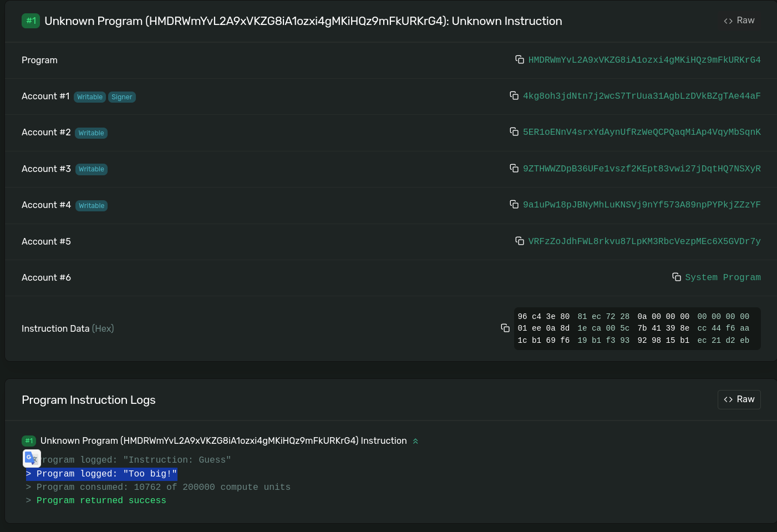This screenshot has height=532, width=777.
Task: Collapse the Unknown Program instruction log
Action: coord(415,441)
